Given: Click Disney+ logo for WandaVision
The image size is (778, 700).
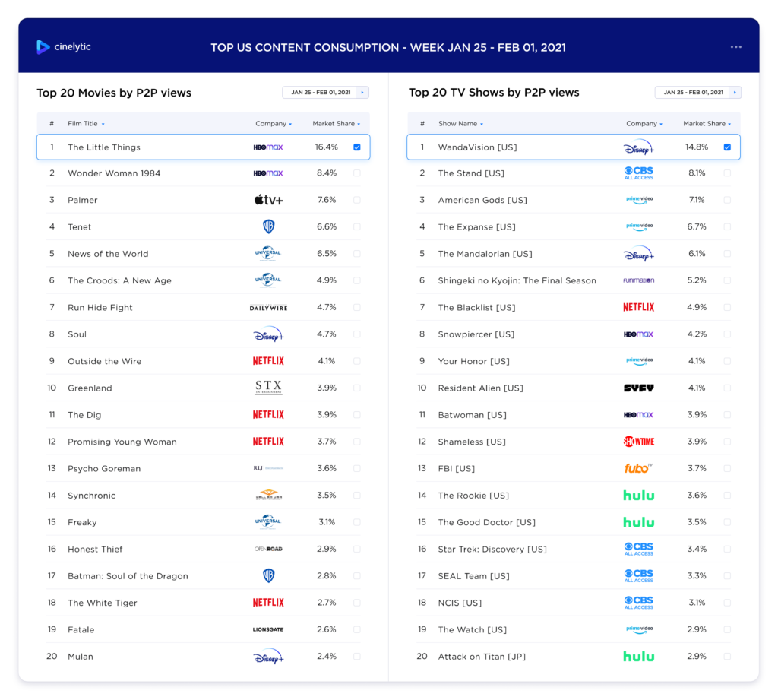Looking at the screenshot, I should click(638, 147).
